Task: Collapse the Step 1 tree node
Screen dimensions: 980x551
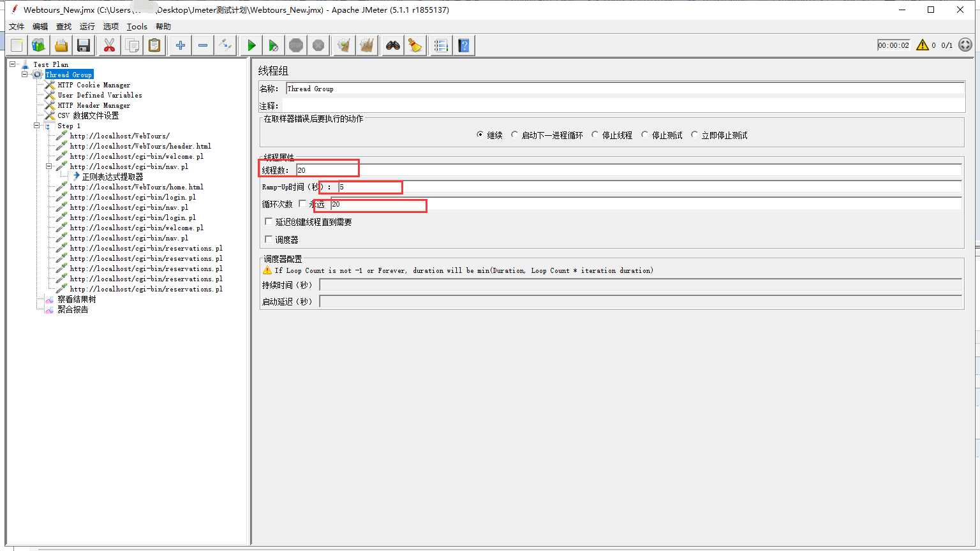Action: (x=37, y=126)
